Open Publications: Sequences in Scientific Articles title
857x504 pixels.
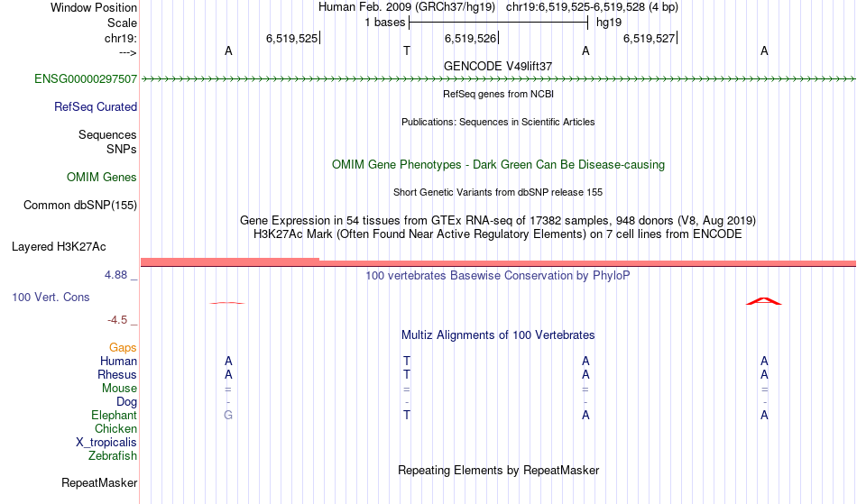498,123
